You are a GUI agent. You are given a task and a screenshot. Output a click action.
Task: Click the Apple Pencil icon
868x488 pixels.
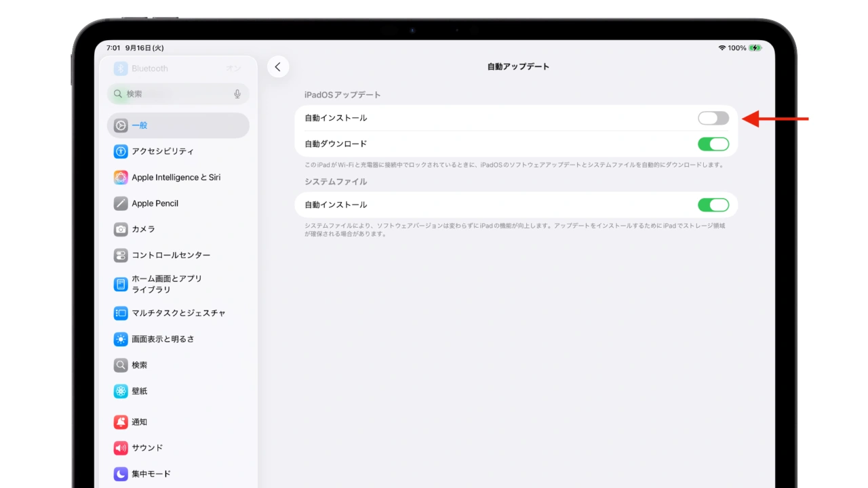[x=121, y=203]
